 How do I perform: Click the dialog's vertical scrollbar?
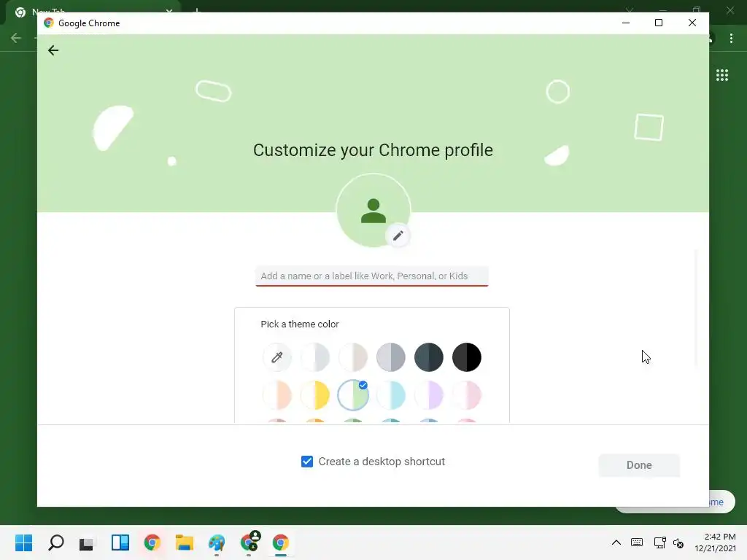pos(696,308)
